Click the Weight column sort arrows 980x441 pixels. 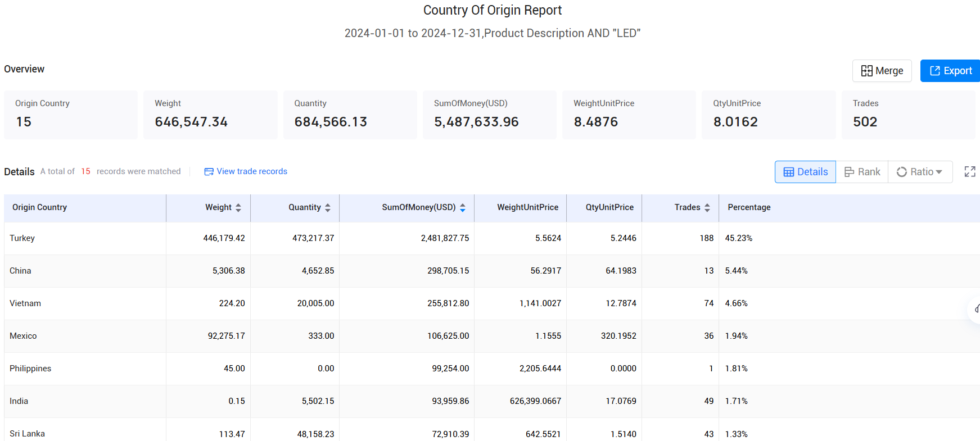[x=238, y=208]
